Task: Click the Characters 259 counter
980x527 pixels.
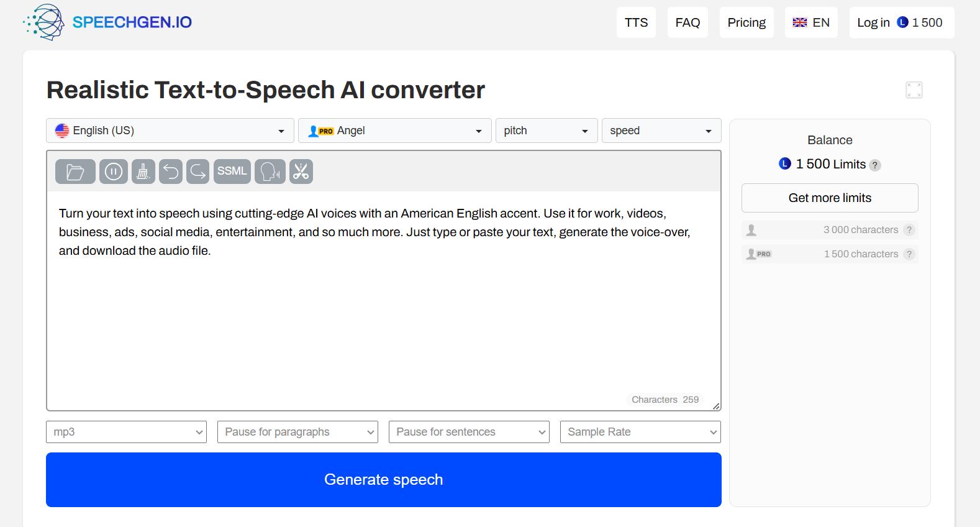Action: click(665, 400)
